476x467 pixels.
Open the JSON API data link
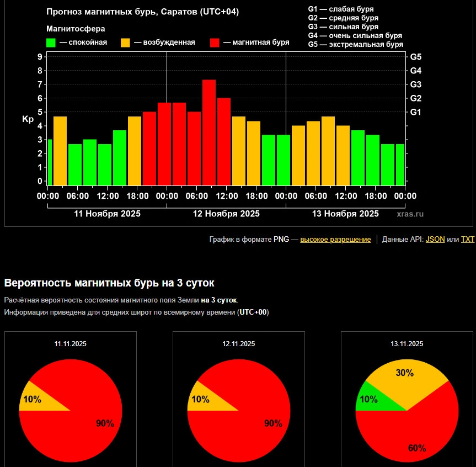435,240
